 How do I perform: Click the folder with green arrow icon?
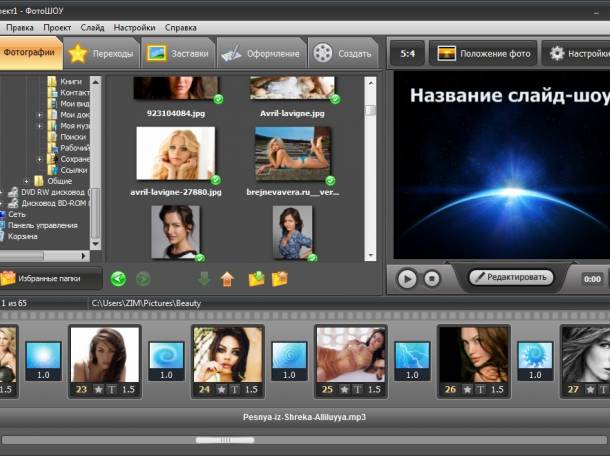click(x=256, y=279)
